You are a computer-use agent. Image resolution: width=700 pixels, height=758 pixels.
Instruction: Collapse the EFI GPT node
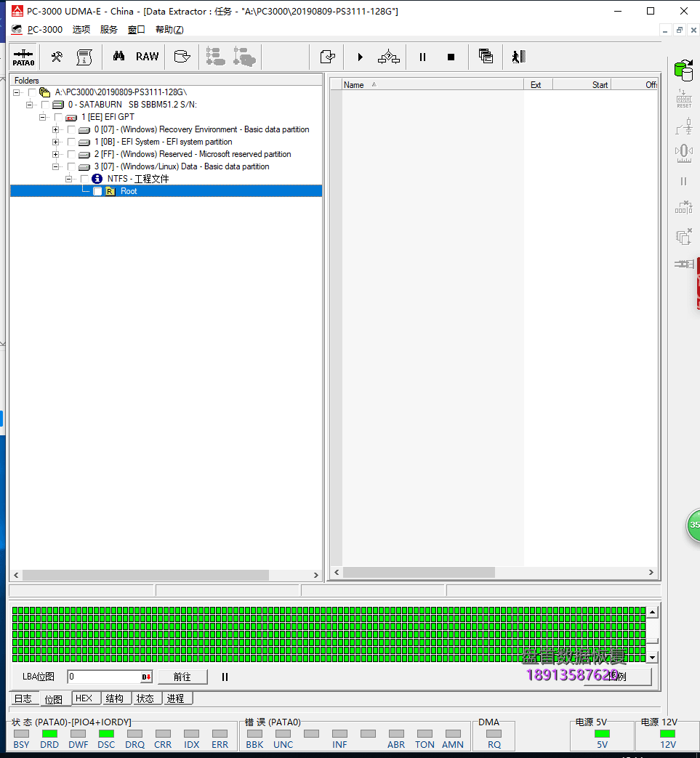43,117
